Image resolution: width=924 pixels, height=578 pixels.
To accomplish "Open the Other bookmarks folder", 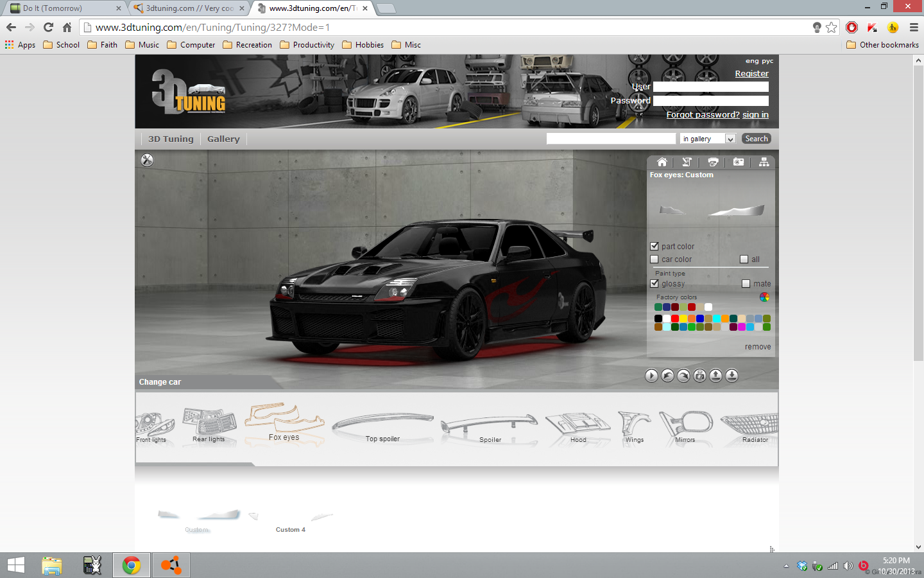I will (883, 45).
